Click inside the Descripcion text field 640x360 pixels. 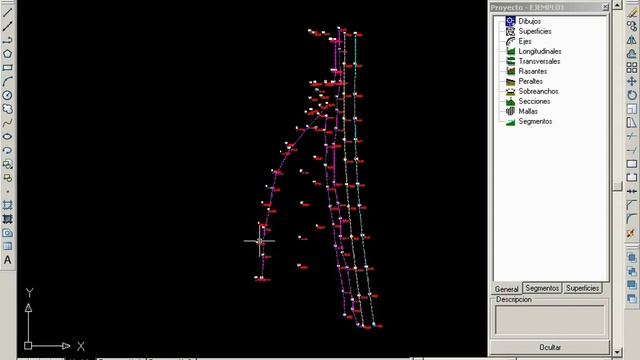tap(550, 320)
